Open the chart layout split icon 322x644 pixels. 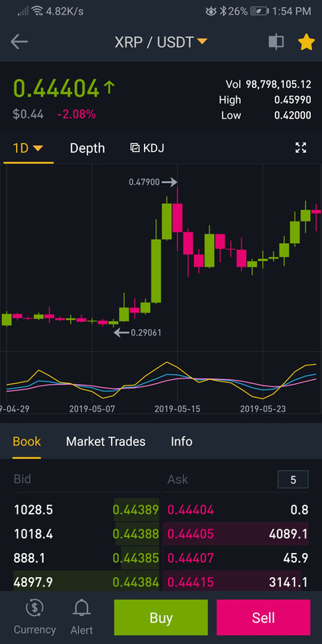(x=276, y=42)
